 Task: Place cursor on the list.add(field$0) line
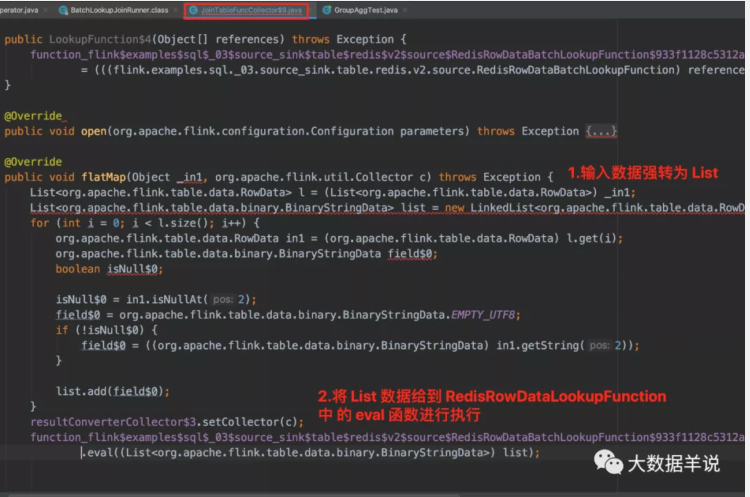click(x=112, y=391)
